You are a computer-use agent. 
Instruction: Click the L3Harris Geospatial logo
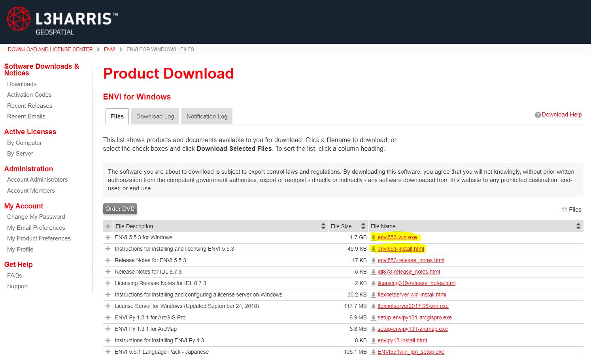click(62, 21)
